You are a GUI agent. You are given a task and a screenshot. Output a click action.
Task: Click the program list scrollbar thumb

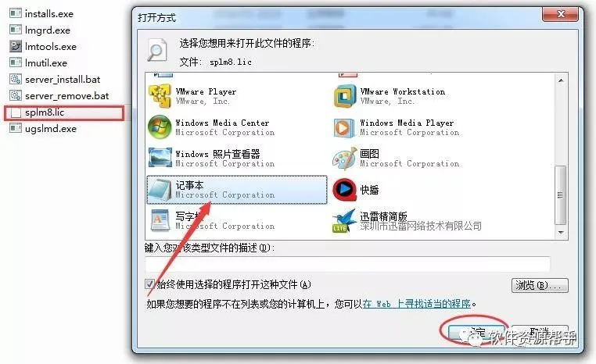(560, 195)
